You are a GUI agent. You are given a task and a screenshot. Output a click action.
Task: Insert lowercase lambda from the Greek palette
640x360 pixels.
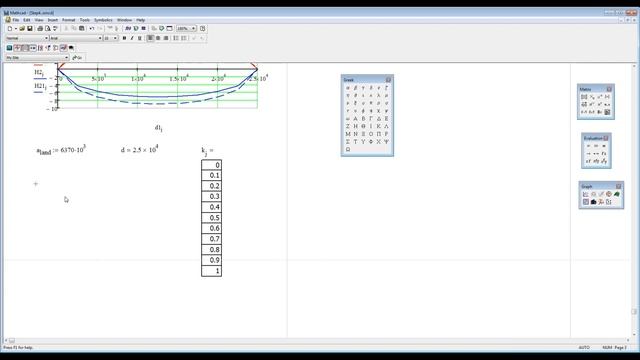click(378, 95)
